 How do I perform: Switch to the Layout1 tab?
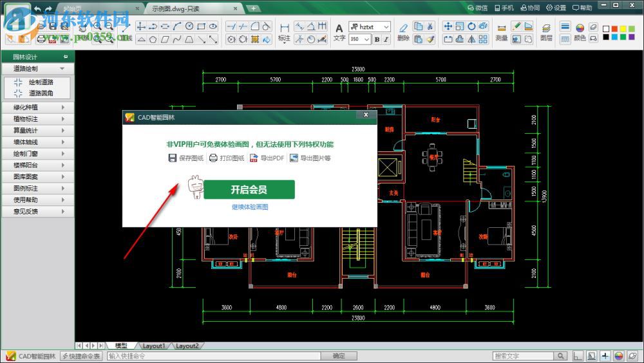[154, 346]
